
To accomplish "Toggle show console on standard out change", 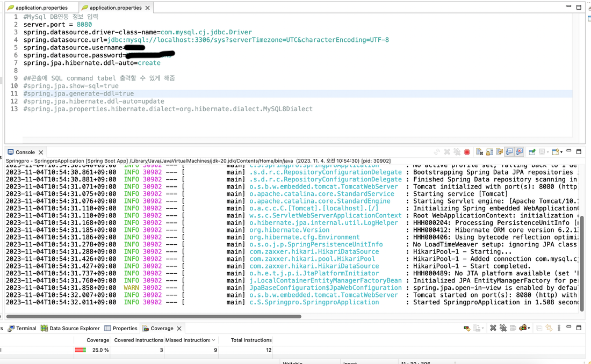I will point(509,152).
